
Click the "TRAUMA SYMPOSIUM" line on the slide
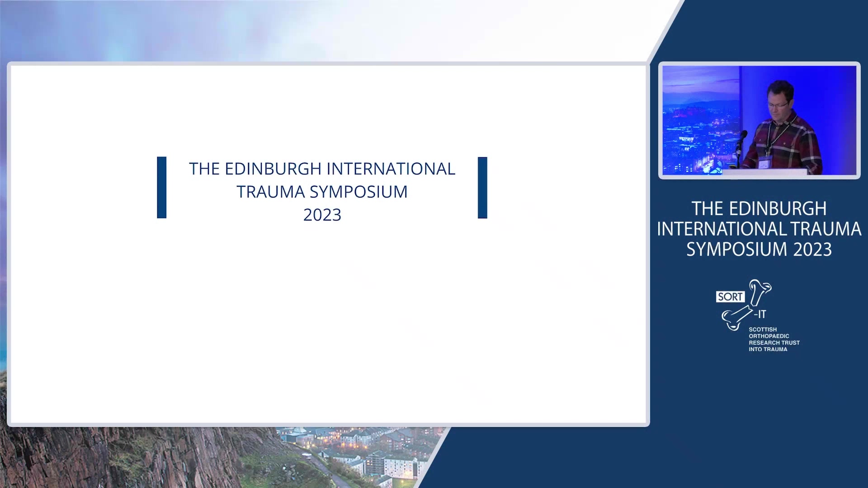point(322,192)
